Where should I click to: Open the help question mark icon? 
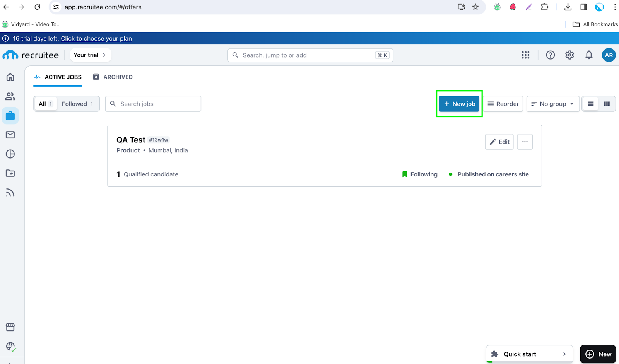[550, 55]
